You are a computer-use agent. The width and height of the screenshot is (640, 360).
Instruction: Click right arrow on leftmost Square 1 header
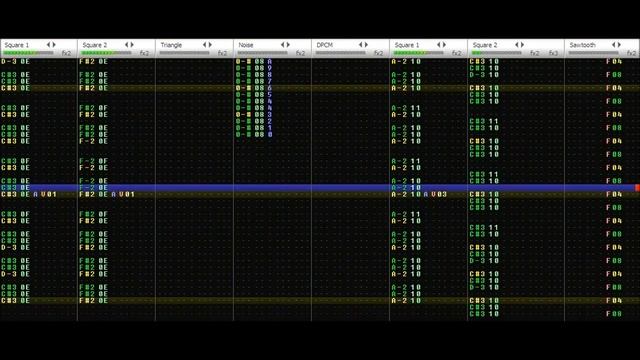54,45
